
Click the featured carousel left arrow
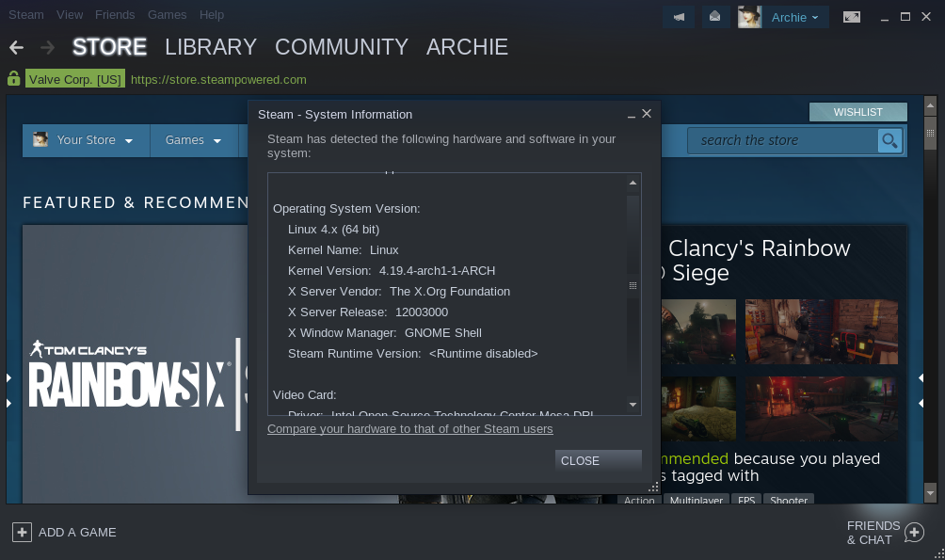click(9, 390)
